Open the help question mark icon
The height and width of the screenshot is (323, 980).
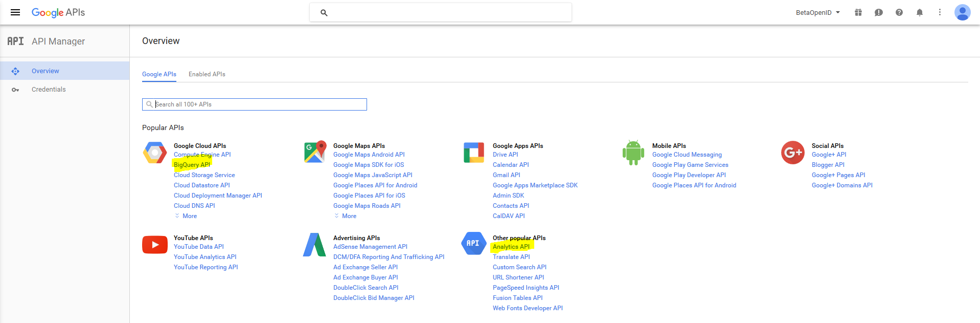pyautogui.click(x=899, y=12)
